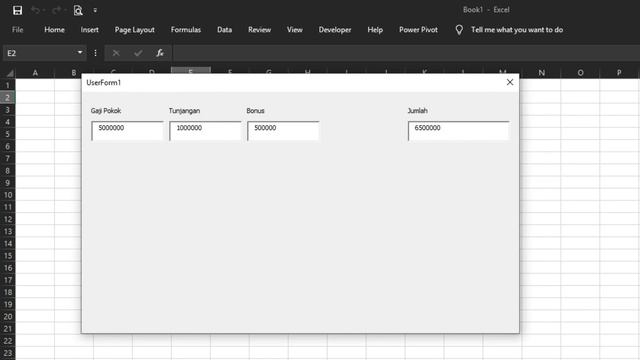This screenshot has width=640, height=360.
Task: Open Customize Quick Access Toolbar dropdown
Action: point(95,10)
